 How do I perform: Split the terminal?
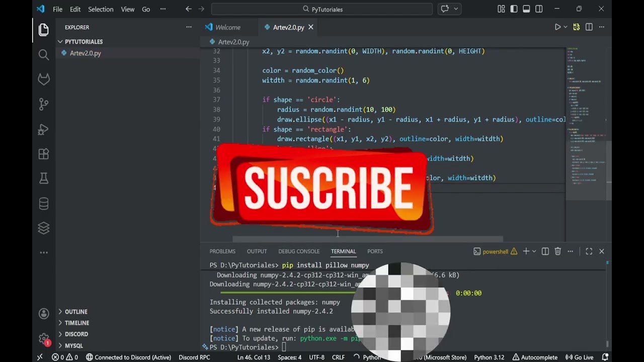[x=545, y=251]
